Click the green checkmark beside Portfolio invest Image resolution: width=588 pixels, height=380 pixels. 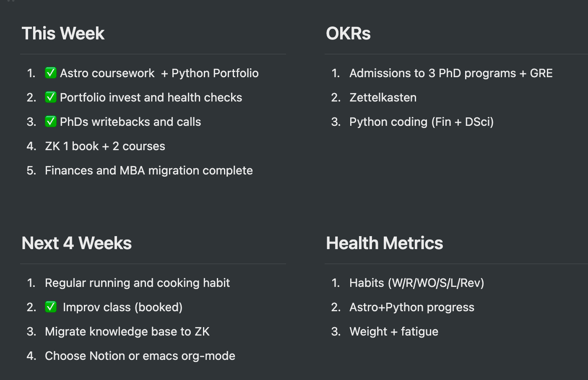pos(51,97)
